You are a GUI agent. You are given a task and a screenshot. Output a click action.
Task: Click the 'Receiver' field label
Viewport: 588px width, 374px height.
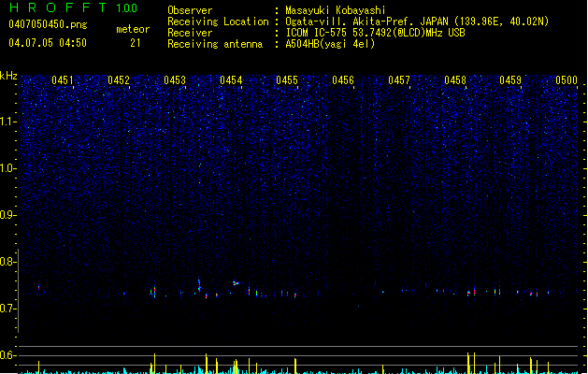pyautogui.click(x=190, y=33)
